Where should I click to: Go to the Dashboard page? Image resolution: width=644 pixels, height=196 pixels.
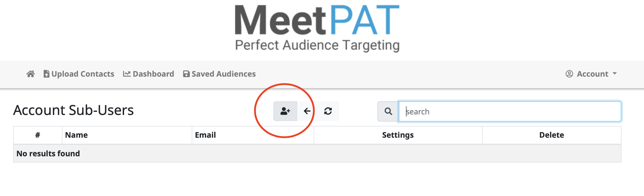[153, 74]
